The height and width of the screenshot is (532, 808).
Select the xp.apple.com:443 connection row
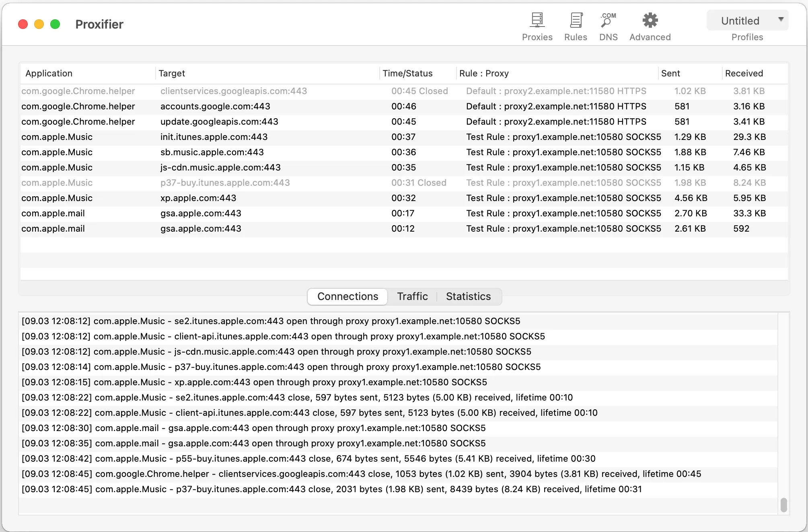click(198, 198)
